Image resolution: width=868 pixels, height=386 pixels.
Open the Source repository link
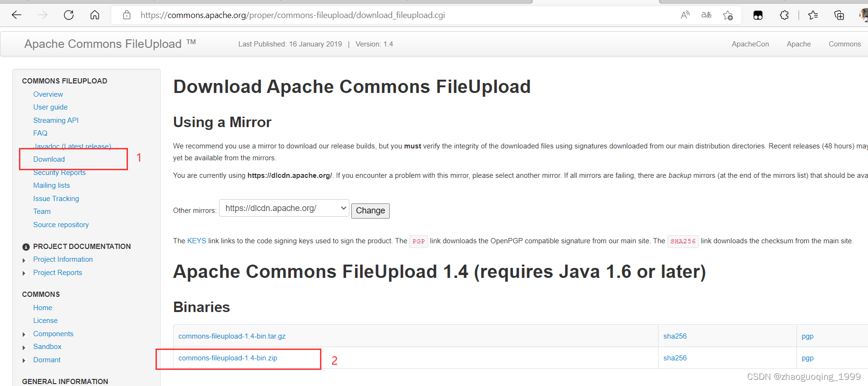(x=61, y=225)
